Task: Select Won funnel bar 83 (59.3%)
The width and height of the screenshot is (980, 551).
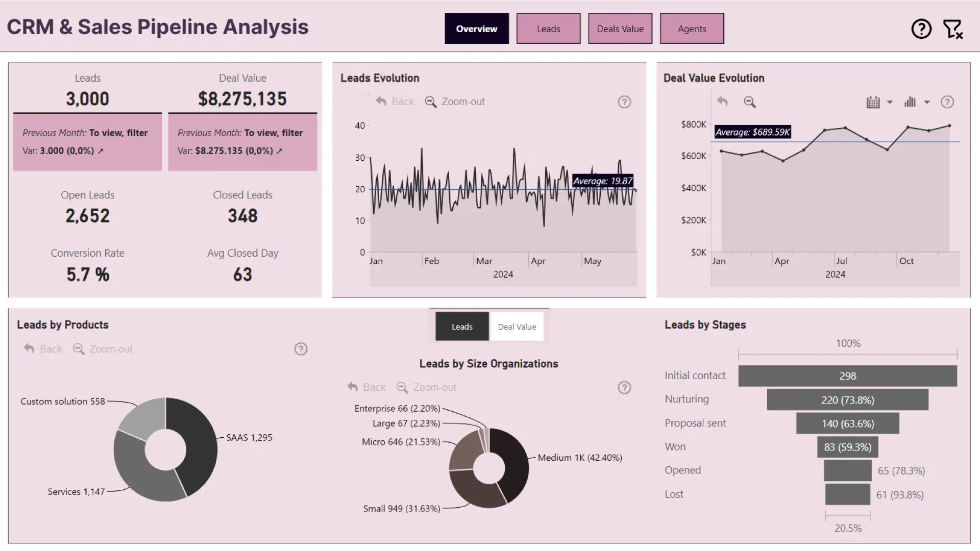Action: click(x=848, y=447)
